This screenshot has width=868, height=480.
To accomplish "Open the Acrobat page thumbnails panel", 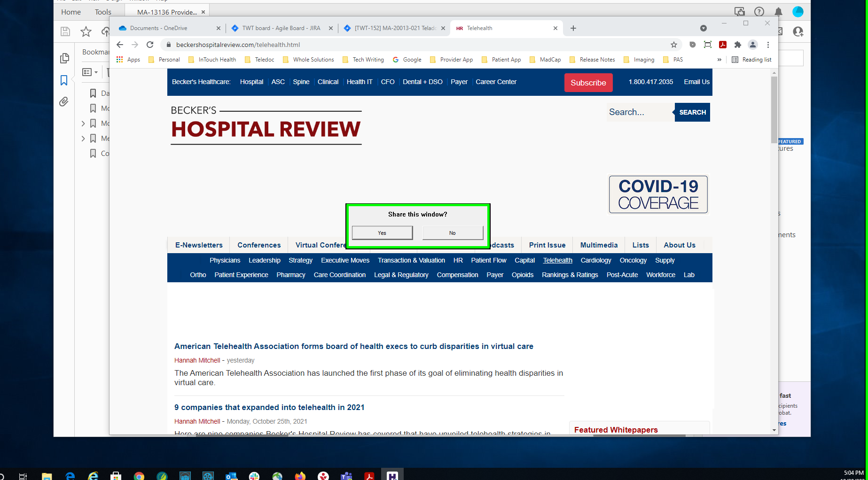I will [x=64, y=58].
